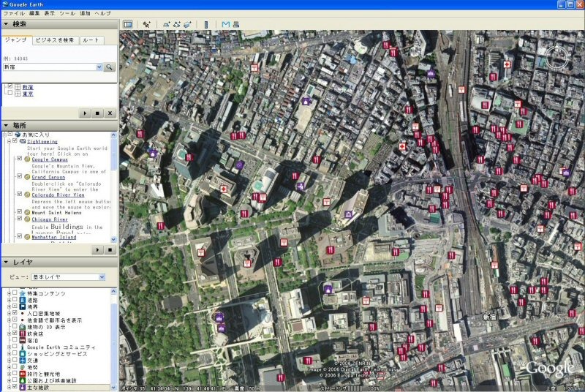Click the navigation compass ring on map
Viewport: 585px width, 392px height.
[x=557, y=59]
